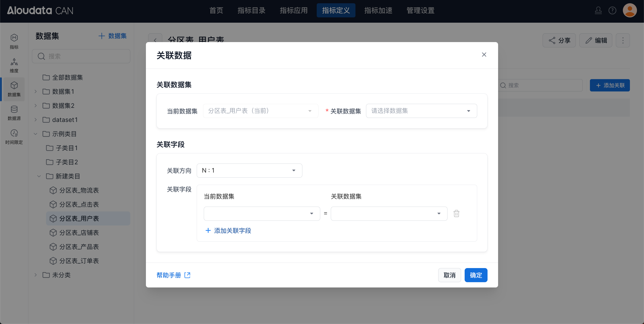Open the 帮助手册 link
Screen dimensions: 644x324
pos(169,275)
